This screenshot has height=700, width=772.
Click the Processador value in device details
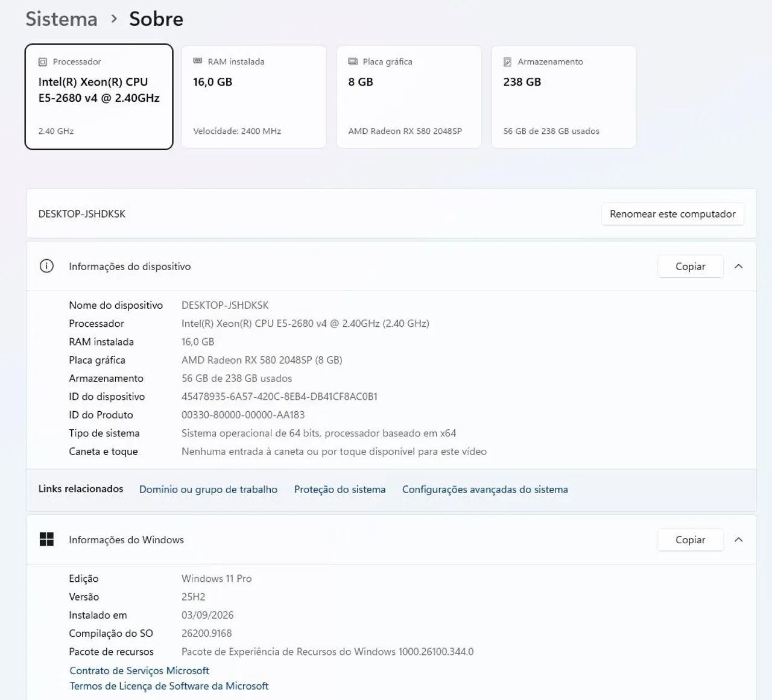point(305,324)
